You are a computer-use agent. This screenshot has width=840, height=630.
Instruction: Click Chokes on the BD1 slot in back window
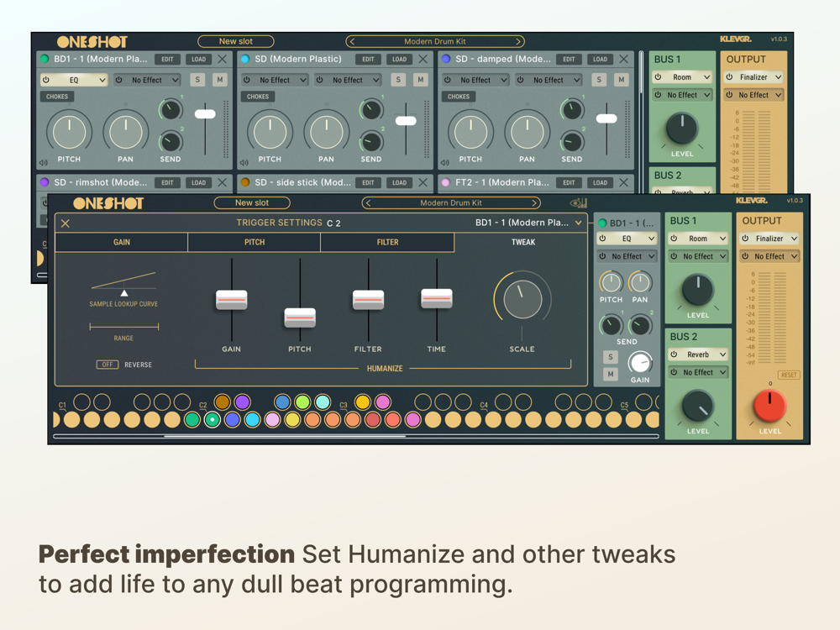click(57, 97)
